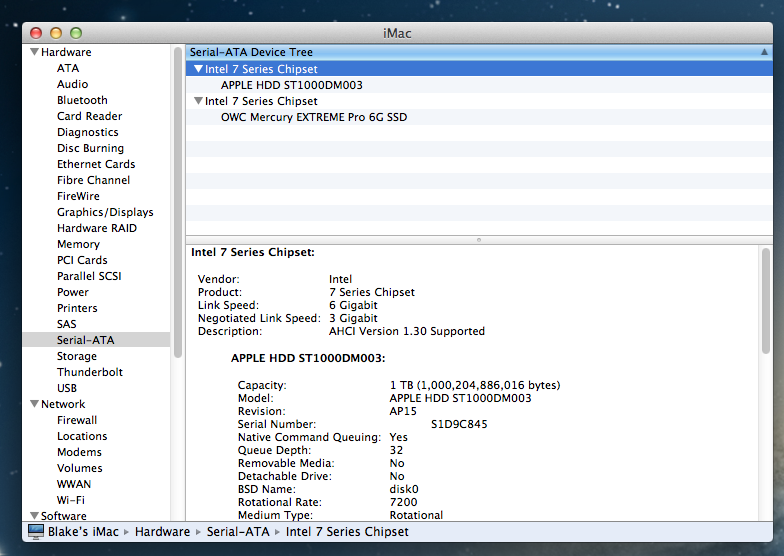This screenshot has width=784, height=556.
Task: Open Modems under Network
Action: (x=79, y=452)
